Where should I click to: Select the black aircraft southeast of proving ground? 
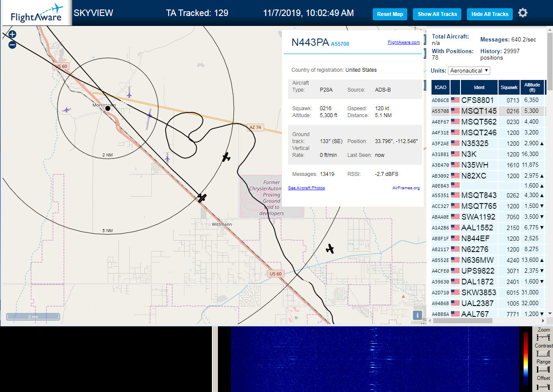tap(330, 249)
